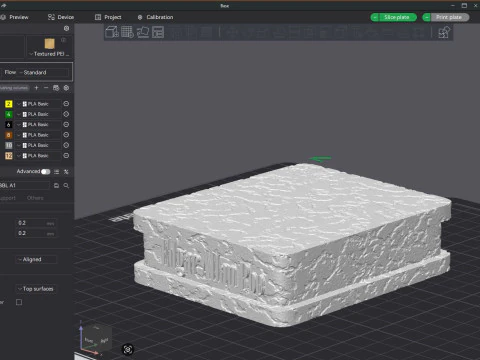This screenshot has height=360, width=480.
Task: Click the Auto orient toolbar icon
Action: pos(143,32)
